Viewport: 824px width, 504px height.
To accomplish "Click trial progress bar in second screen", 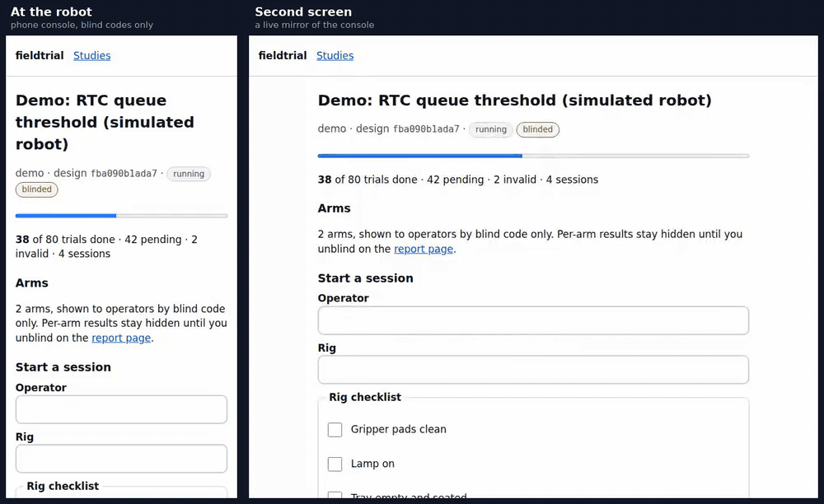I will (x=533, y=156).
